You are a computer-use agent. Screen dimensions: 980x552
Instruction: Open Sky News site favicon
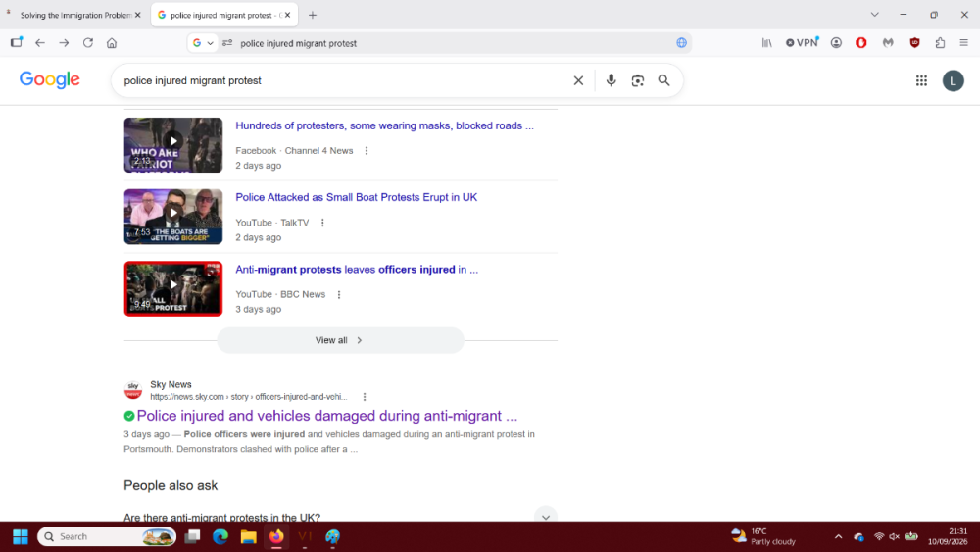[x=133, y=390]
